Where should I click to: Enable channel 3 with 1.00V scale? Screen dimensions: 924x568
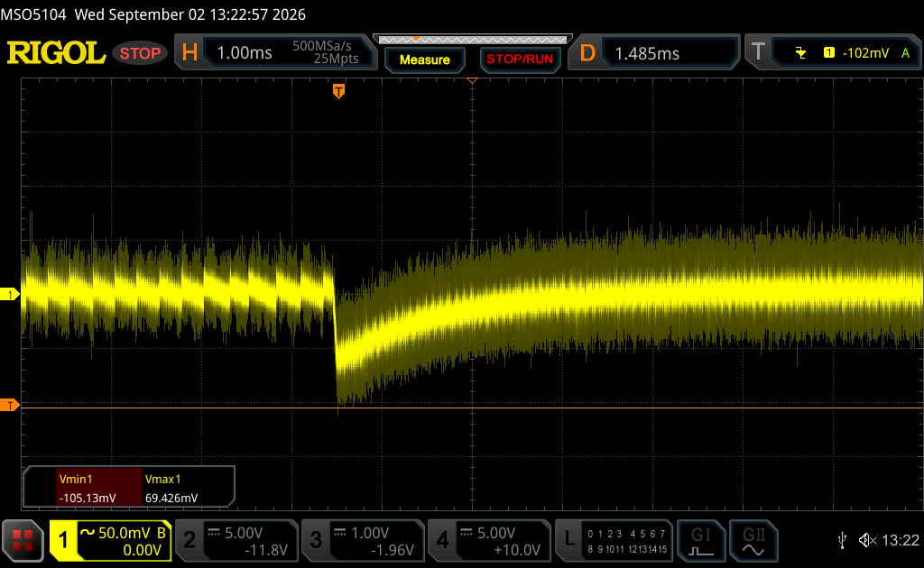(363, 540)
